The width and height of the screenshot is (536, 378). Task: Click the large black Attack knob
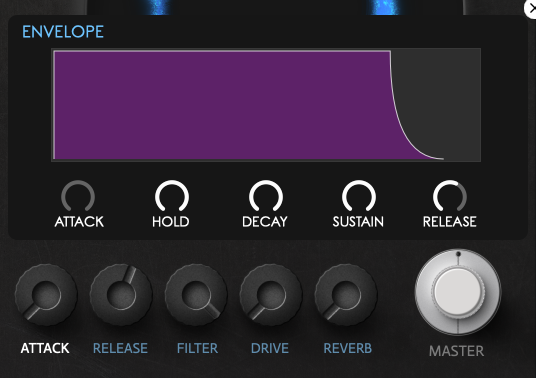point(46,295)
